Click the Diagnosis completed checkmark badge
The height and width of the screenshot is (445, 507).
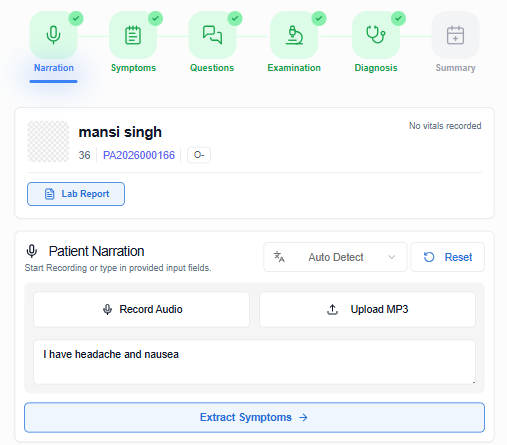tap(398, 18)
